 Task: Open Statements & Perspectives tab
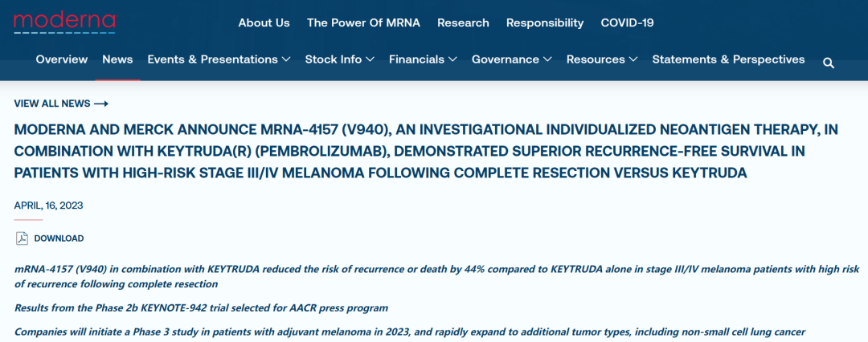click(728, 59)
